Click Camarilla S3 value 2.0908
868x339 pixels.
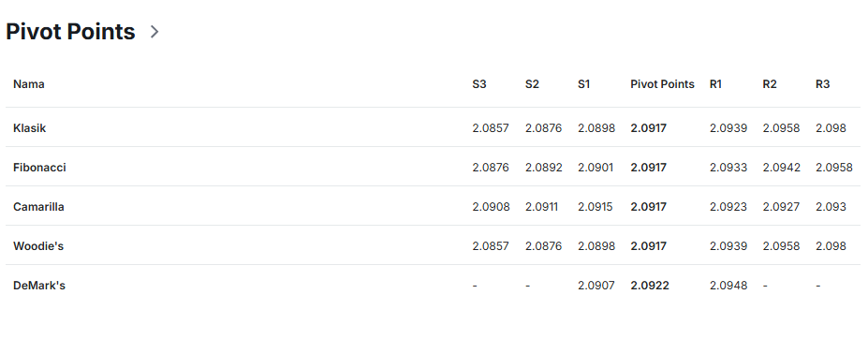coord(491,207)
